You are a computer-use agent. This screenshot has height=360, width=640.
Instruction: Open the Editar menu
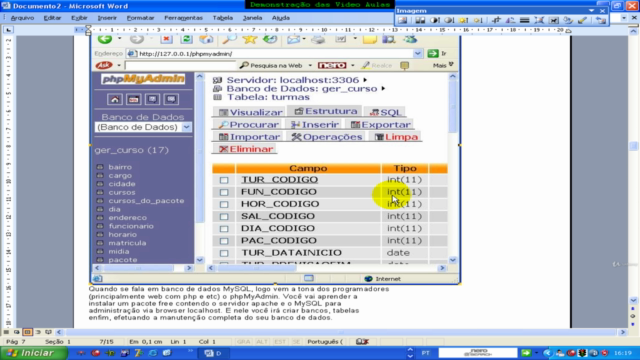click(x=52, y=18)
